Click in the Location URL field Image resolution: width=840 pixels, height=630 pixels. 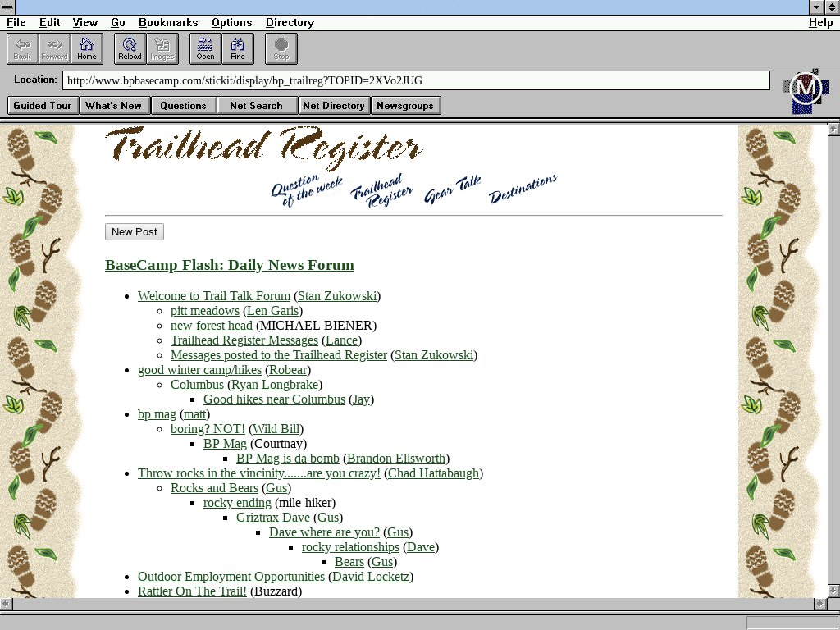click(415, 80)
